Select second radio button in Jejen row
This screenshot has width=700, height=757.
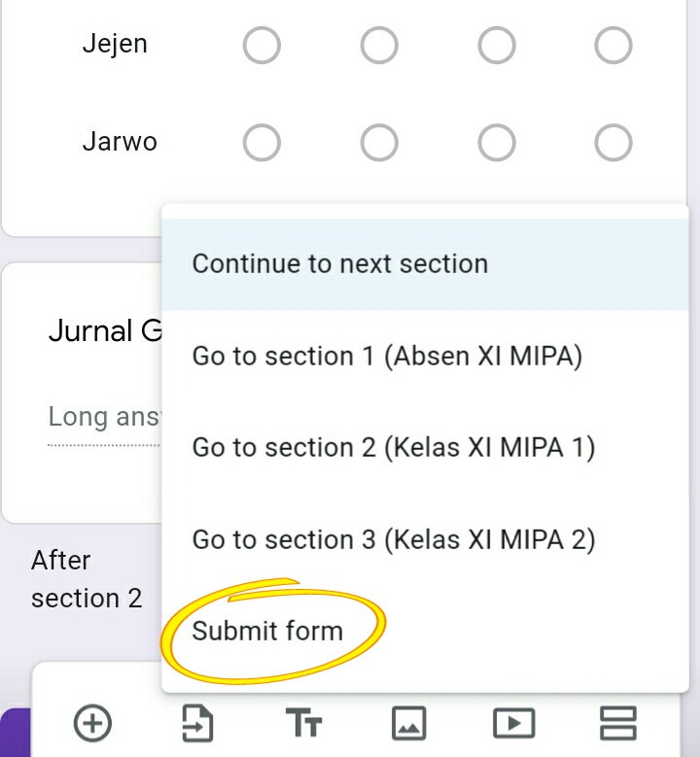[379, 45]
